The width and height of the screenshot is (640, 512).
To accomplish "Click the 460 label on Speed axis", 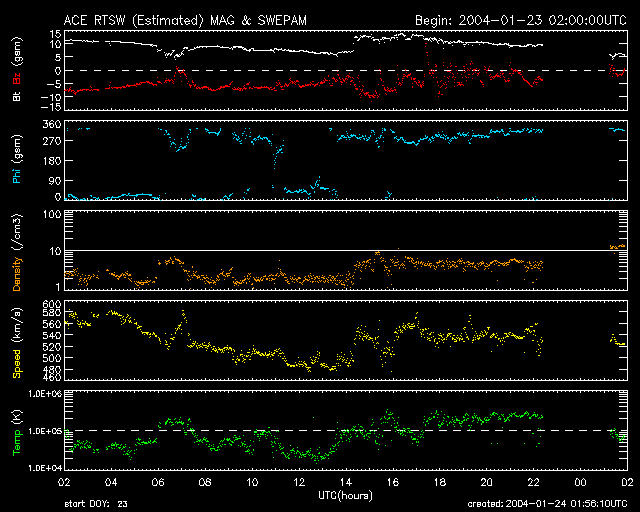I will [x=52, y=377].
